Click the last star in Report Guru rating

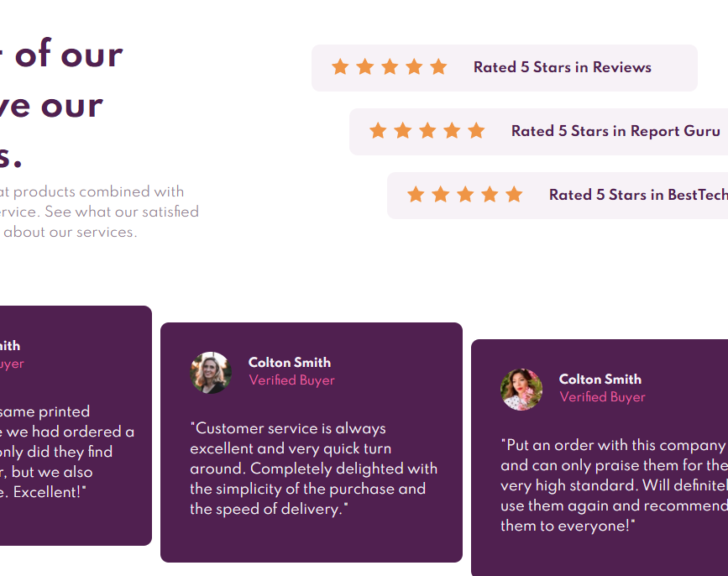point(476,131)
